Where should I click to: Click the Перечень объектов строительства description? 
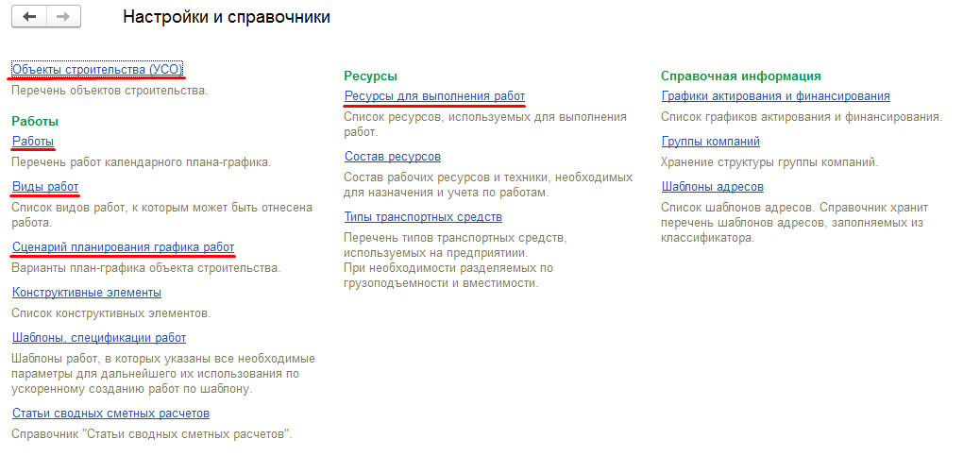pos(109,91)
